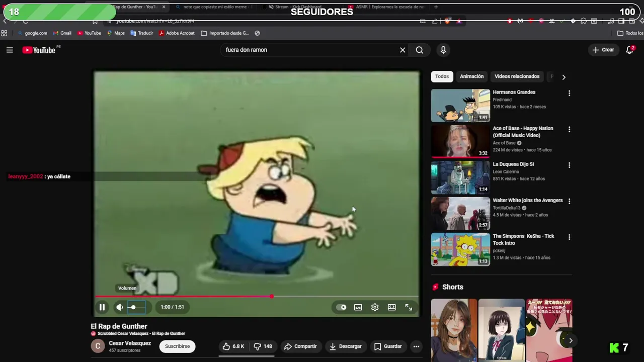Pause the video
This screenshot has height=362, width=644.
(x=102, y=307)
